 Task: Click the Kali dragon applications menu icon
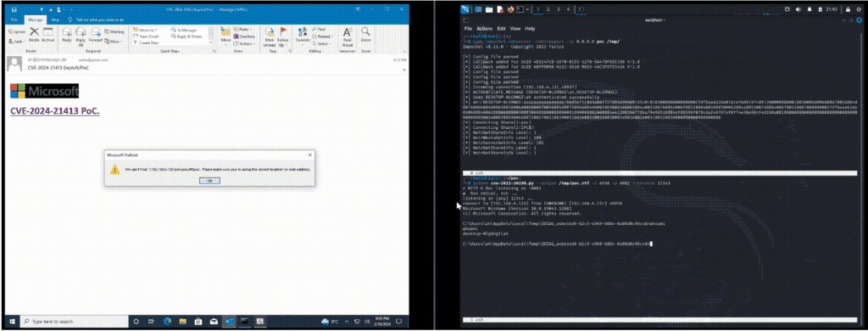point(465,9)
